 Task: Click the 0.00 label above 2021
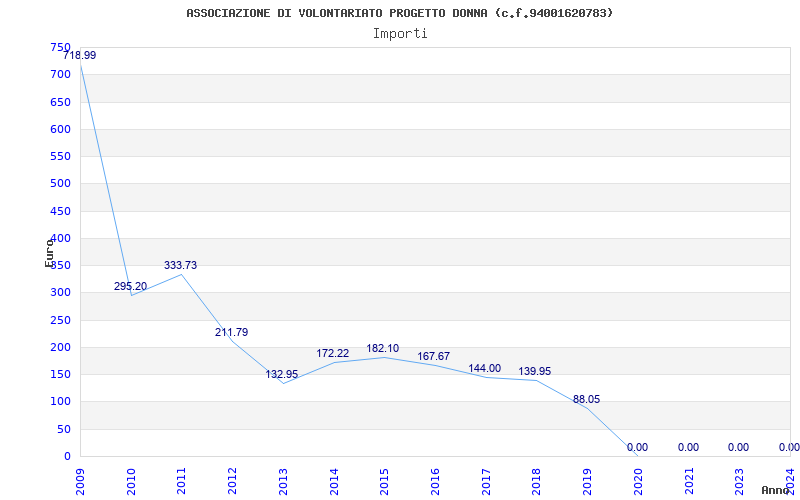(688, 447)
